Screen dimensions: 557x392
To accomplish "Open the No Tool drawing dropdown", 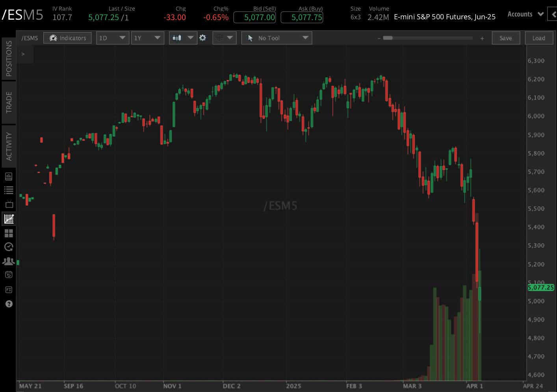I will (x=277, y=38).
